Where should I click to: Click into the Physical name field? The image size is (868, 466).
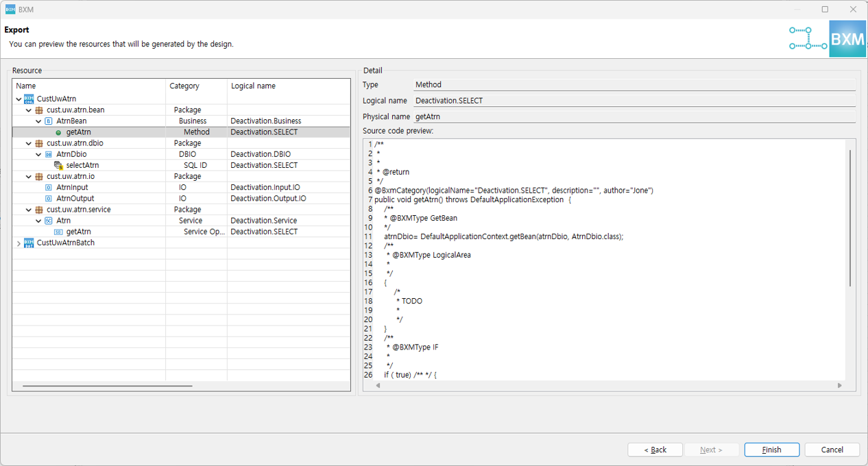tap(634, 117)
